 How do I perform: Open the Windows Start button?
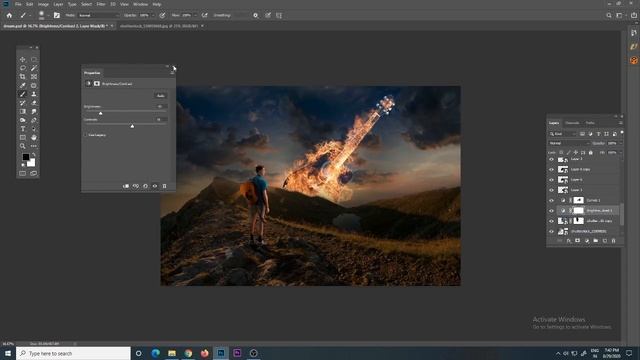pyautogui.click(x=7, y=353)
